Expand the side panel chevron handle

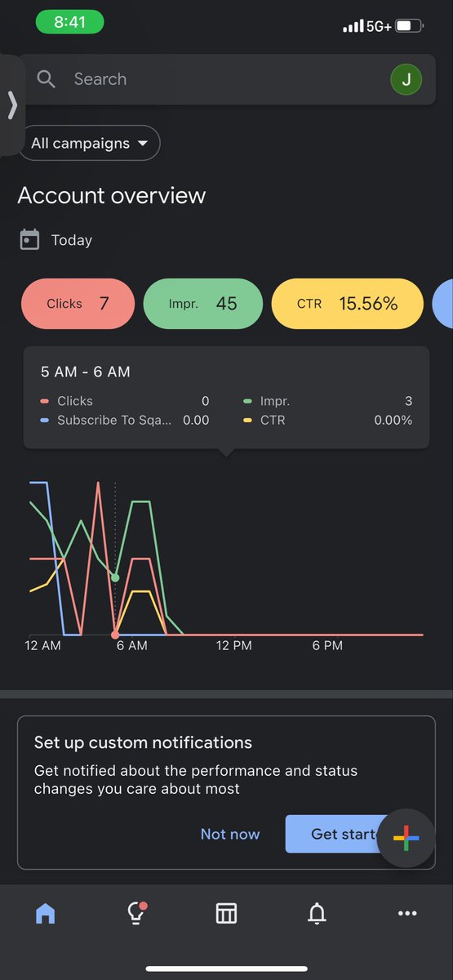[12, 105]
